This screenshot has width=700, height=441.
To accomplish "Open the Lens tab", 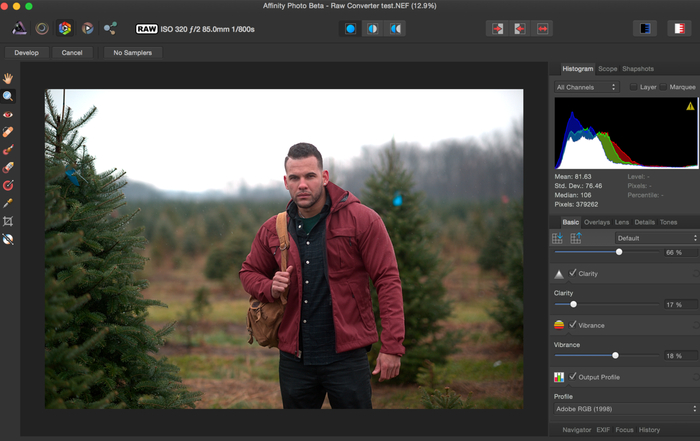I will 622,222.
